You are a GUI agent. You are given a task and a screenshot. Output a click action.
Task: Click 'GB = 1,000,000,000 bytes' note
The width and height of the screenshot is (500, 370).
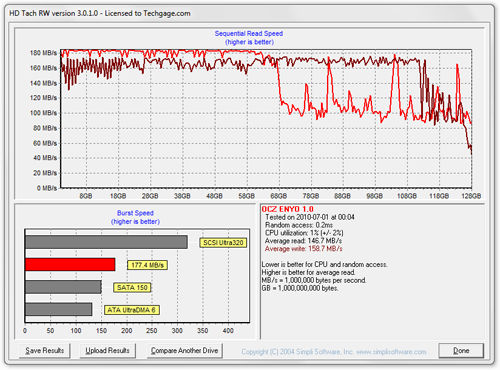pos(300,288)
